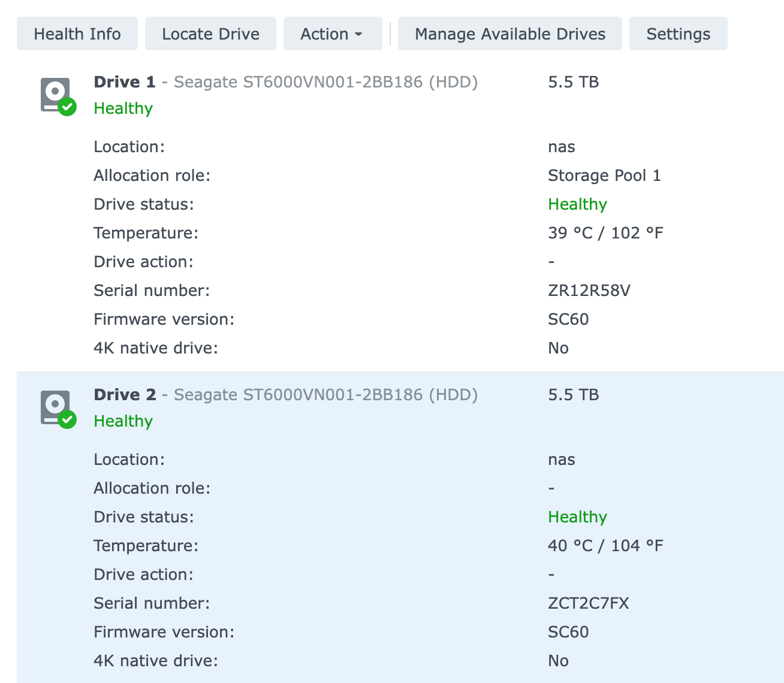Click the Storage Pool 1 allocation role

604,175
